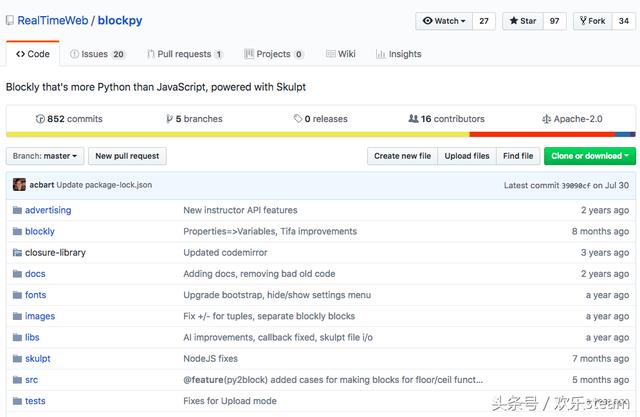640x417 pixels.
Task: Open the forks count 34
Action: [624, 21]
